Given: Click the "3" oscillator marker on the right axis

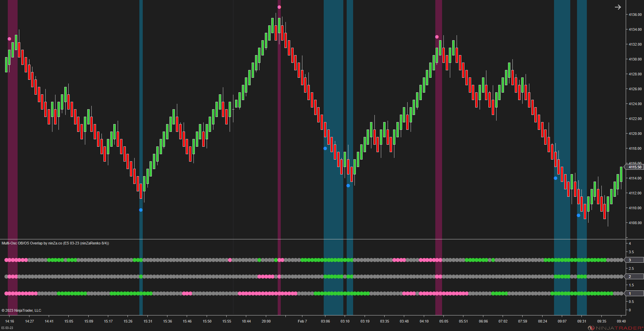Looking at the screenshot, I should click(x=630, y=260).
